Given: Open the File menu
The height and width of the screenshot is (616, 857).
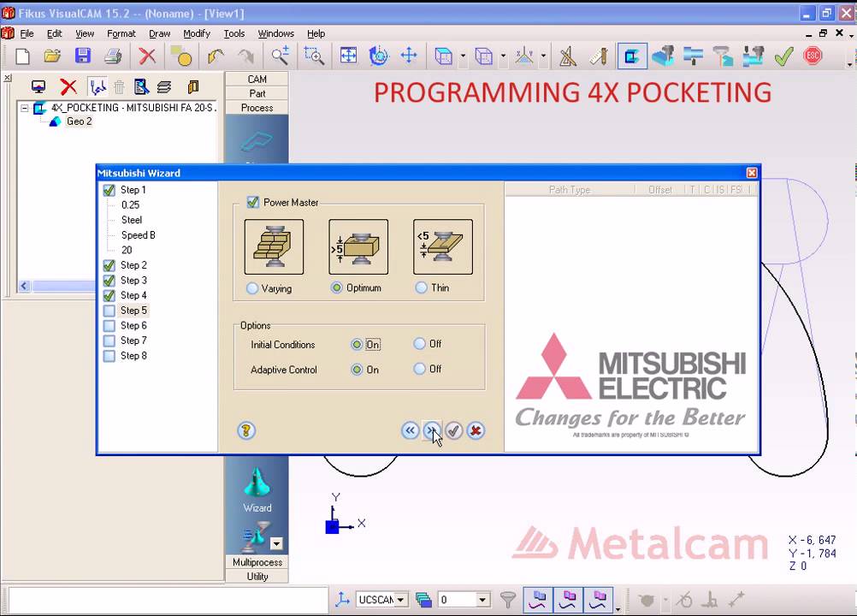Looking at the screenshot, I should coord(27,33).
